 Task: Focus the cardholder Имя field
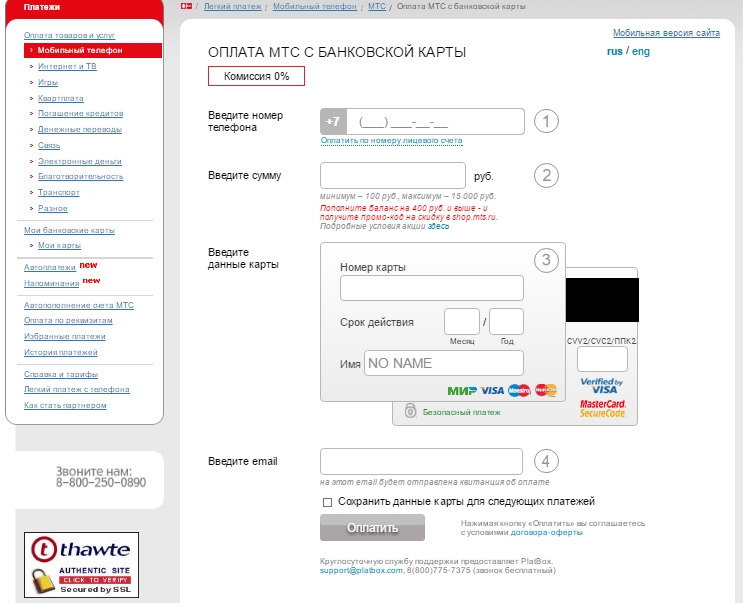tap(444, 363)
